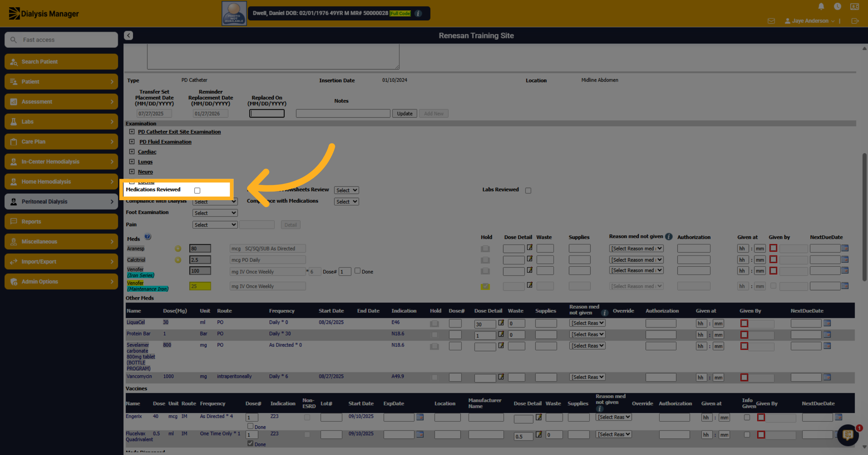Tick the Venofer Iron Series Done checkbox
This screenshot has width=868, height=455.
coord(357,271)
